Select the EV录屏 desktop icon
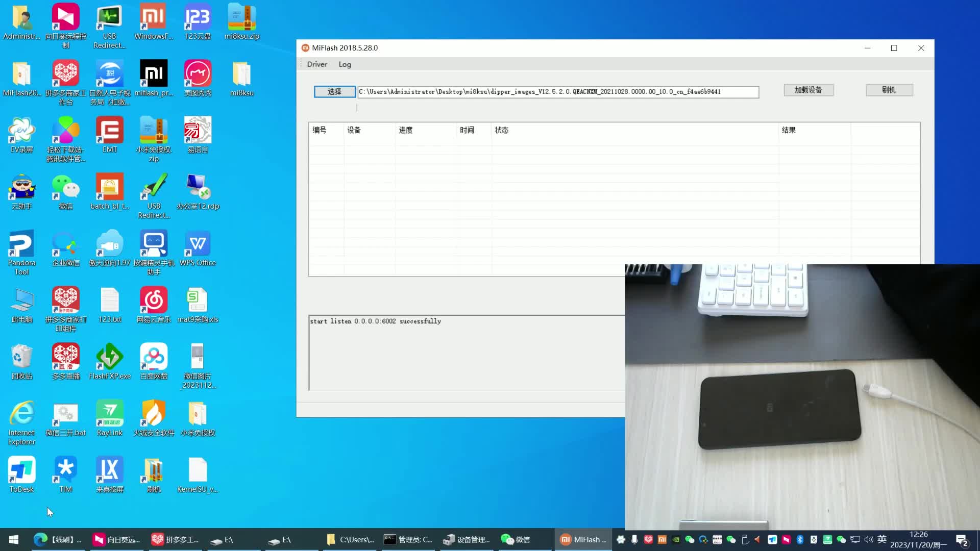The height and width of the screenshot is (551, 980). [21, 135]
